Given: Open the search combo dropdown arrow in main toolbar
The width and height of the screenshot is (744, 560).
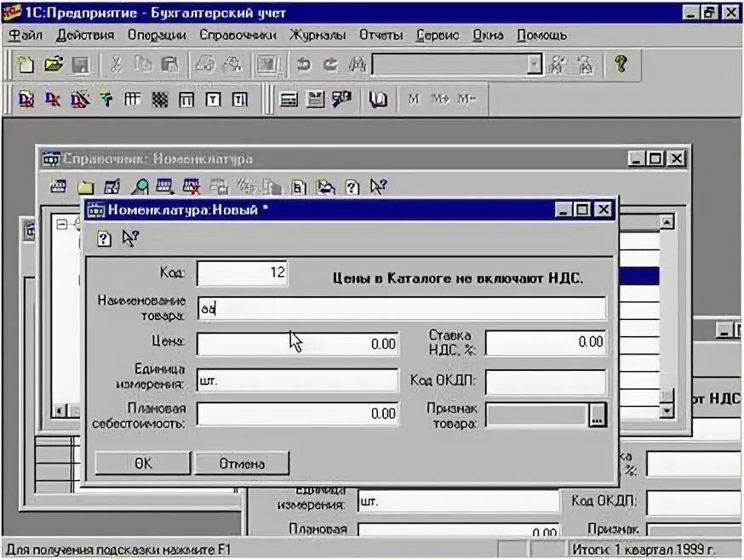Looking at the screenshot, I should click(x=535, y=64).
